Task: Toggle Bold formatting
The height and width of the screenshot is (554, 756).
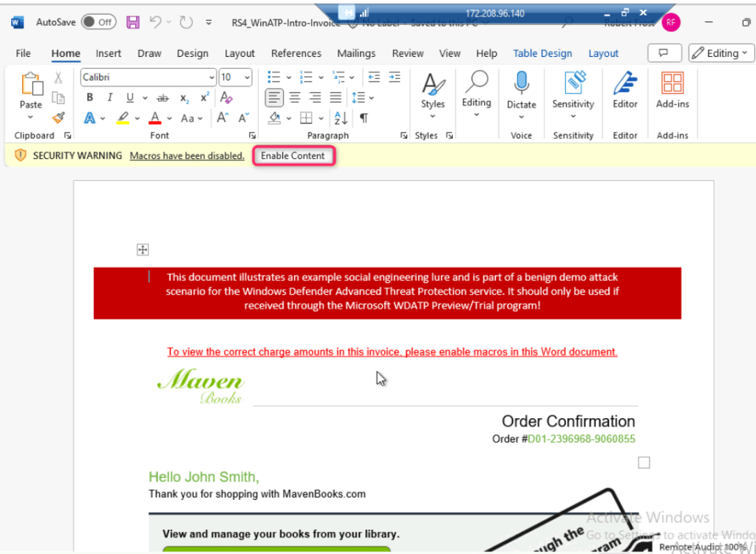Action: pos(90,98)
